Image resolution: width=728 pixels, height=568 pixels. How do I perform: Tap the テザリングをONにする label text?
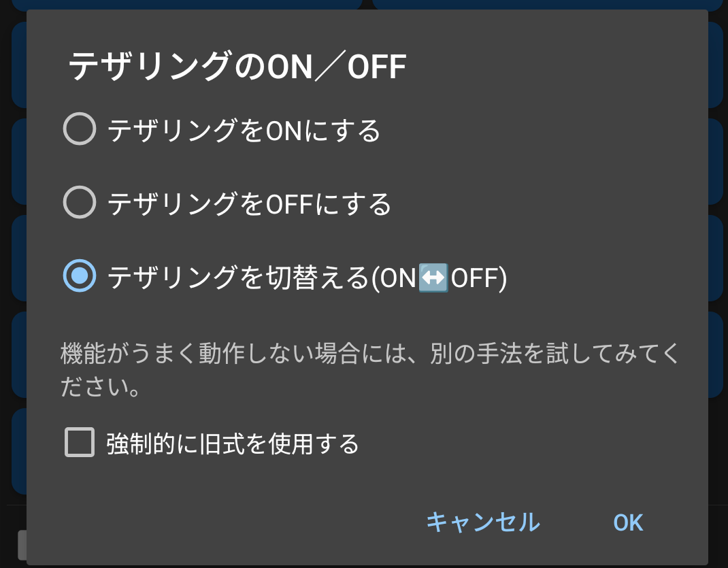coord(244,130)
